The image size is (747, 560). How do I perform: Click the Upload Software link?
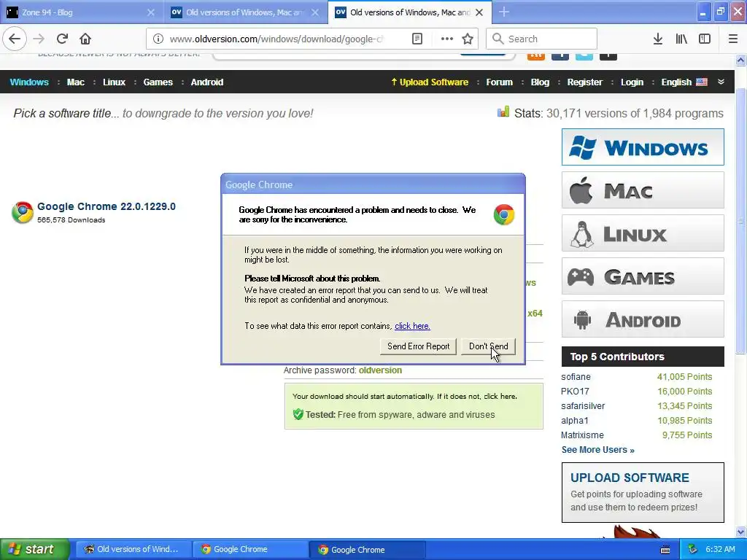430,82
